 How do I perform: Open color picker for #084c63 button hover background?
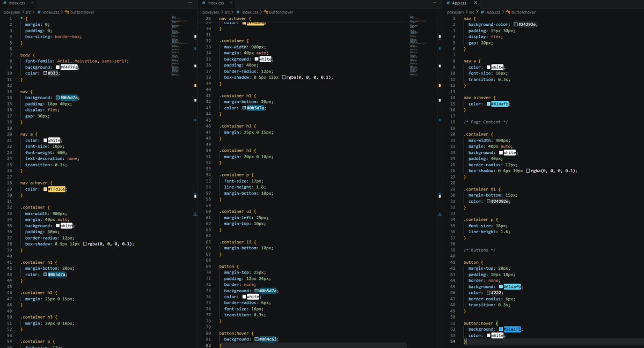257,339
